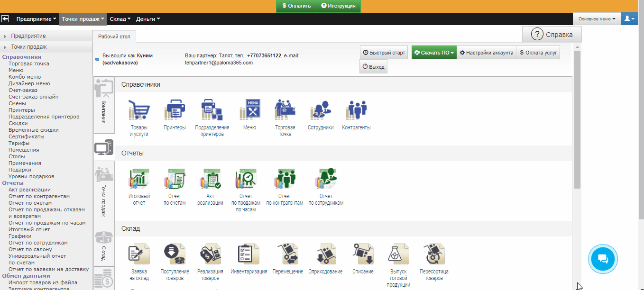644x290 pixels.
Task: Open the Списание warehouse icon
Action: click(363, 255)
